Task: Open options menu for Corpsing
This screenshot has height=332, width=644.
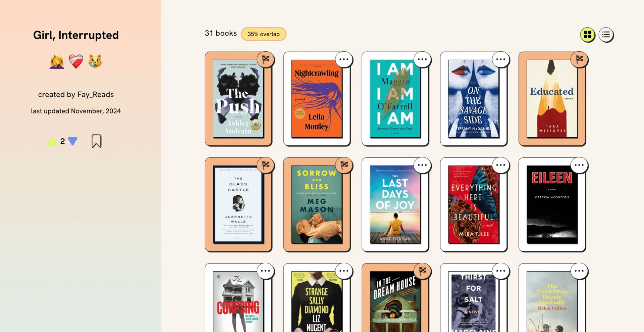Action: point(266,271)
